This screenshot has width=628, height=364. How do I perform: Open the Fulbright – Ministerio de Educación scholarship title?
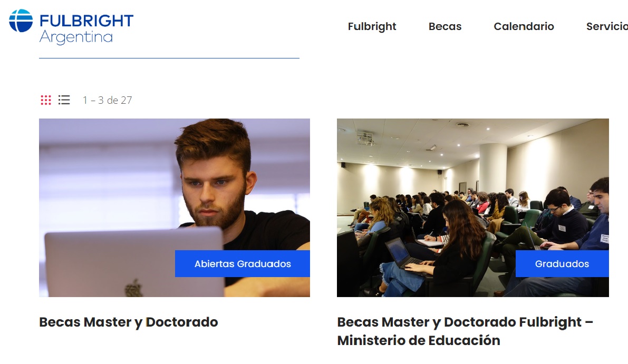465,331
